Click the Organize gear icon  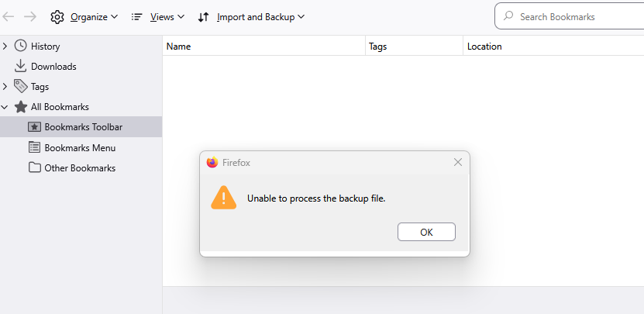coord(57,16)
